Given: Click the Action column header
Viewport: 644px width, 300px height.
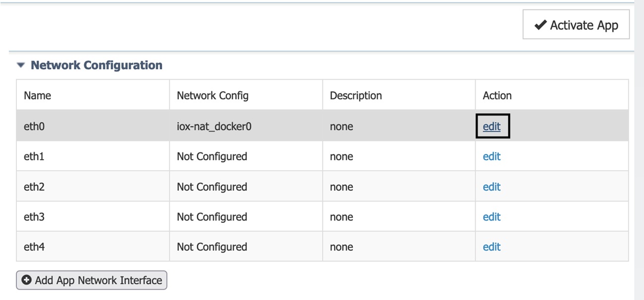Looking at the screenshot, I should tap(497, 95).
